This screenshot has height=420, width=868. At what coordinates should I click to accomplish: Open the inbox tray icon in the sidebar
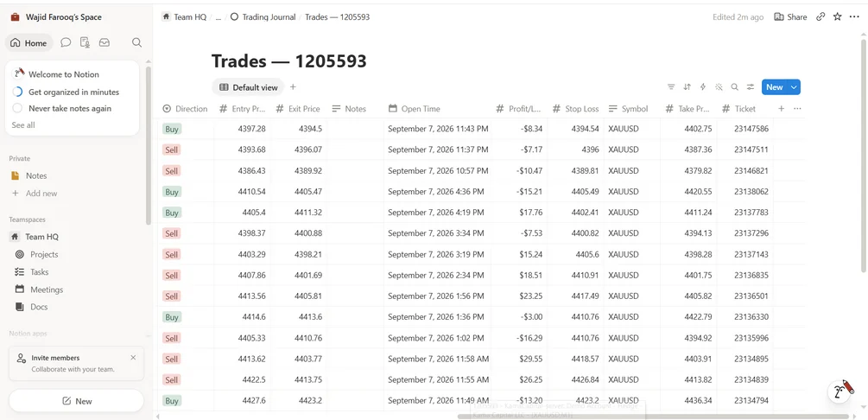(104, 42)
